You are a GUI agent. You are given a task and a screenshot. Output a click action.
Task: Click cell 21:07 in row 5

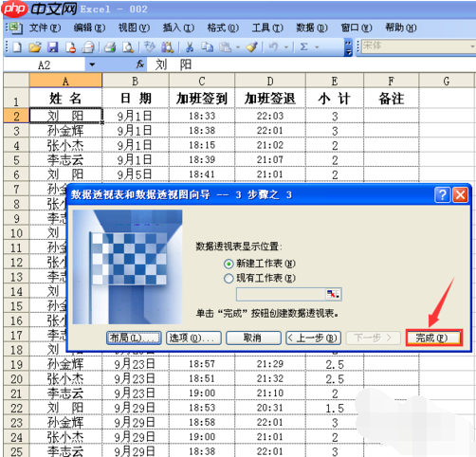click(270, 159)
